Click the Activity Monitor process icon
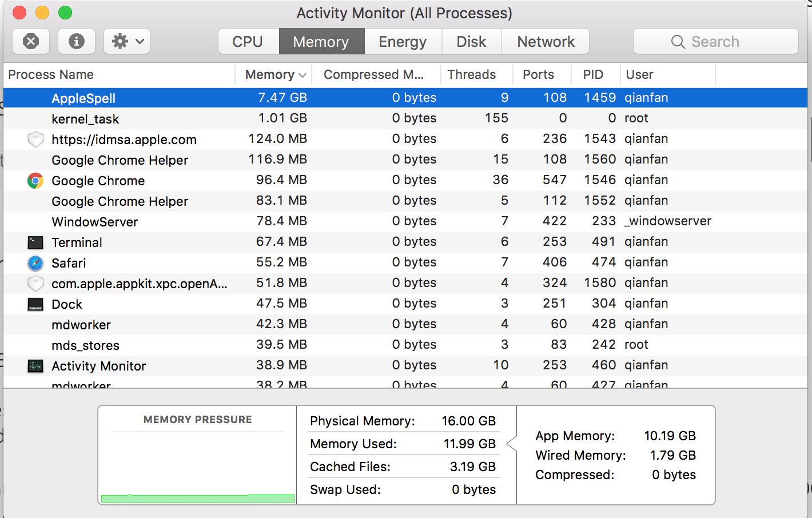 click(35, 366)
